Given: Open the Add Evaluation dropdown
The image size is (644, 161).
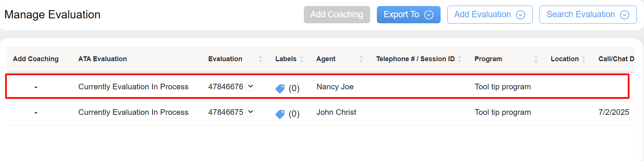Looking at the screenshot, I should (x=490, y=15).
